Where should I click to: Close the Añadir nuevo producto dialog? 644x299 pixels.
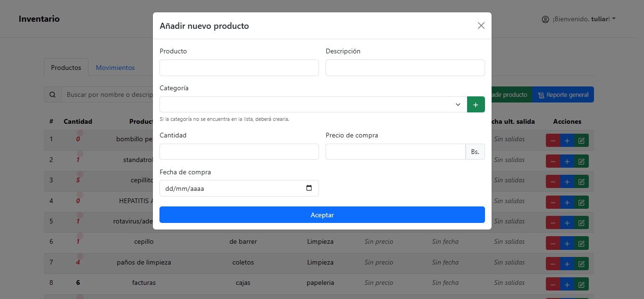click(x=481, y=26)
